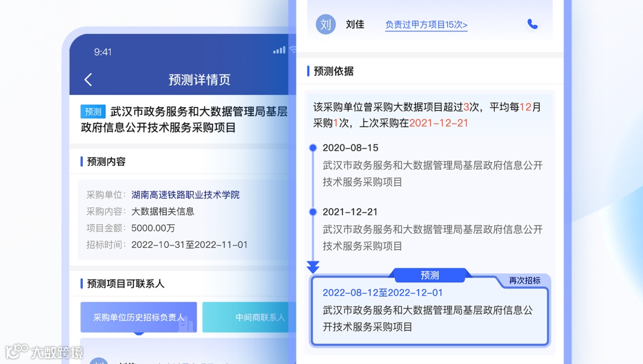This screenshot has width=643, height=364.
Task: Tap the 预测依据 section heading
Action: 333,71
